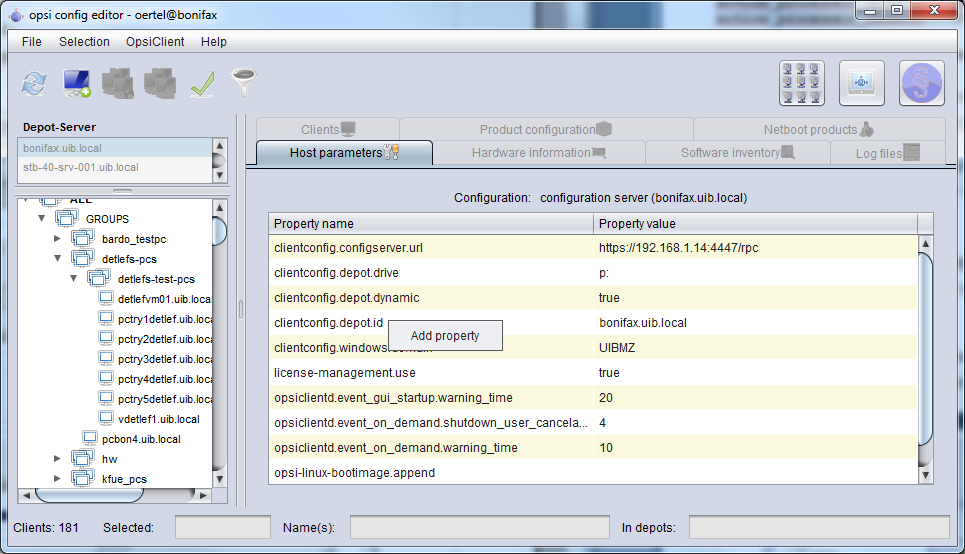Image resolution: width=965 pixels, height=554 pixels.
Task: Click the depot list down arrow
Action: 220,175
